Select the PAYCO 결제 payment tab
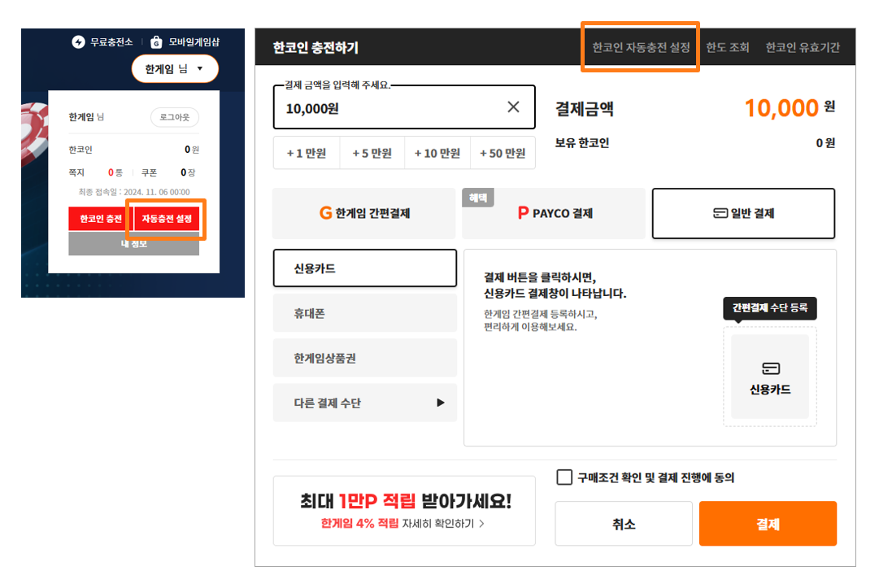Screen dimensions: 879x588 (x=553, y=214)
